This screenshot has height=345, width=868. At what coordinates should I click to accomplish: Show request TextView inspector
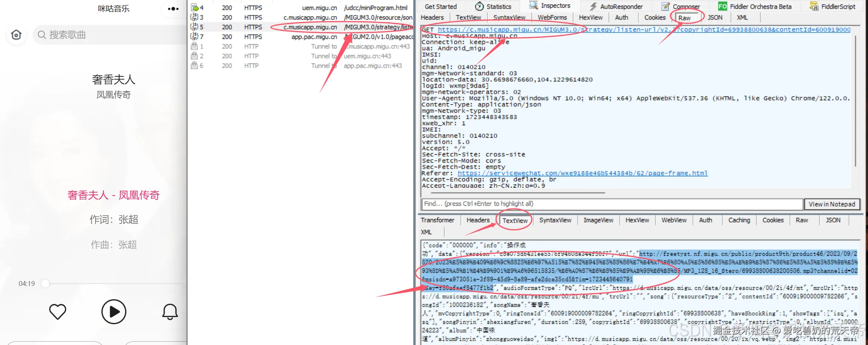click(x=468, y=17)
